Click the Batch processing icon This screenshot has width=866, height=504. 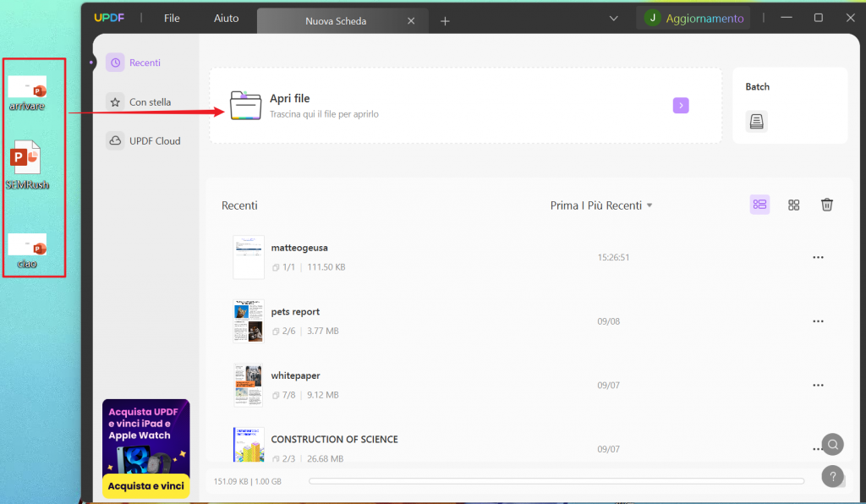click(x=755, y=121)
